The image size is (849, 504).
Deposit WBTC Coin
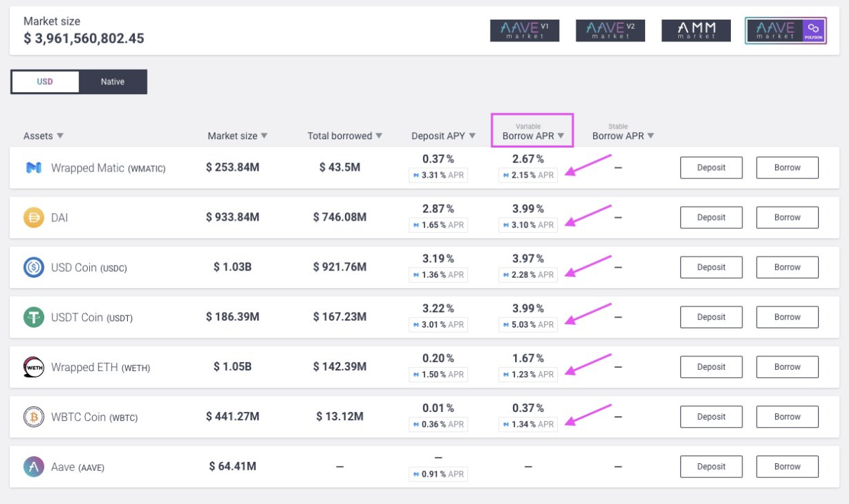[x=711, y=417]
